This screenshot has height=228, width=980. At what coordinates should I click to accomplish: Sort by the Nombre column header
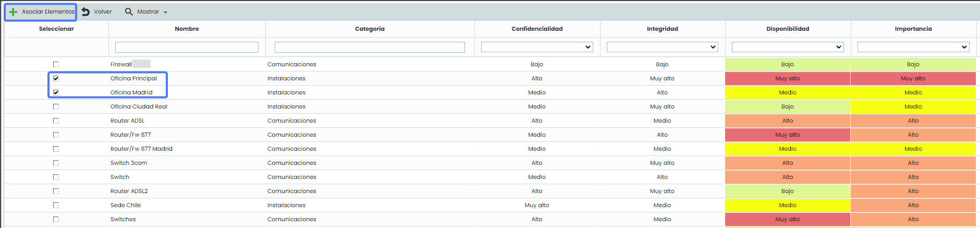click(x=187, y=29)
